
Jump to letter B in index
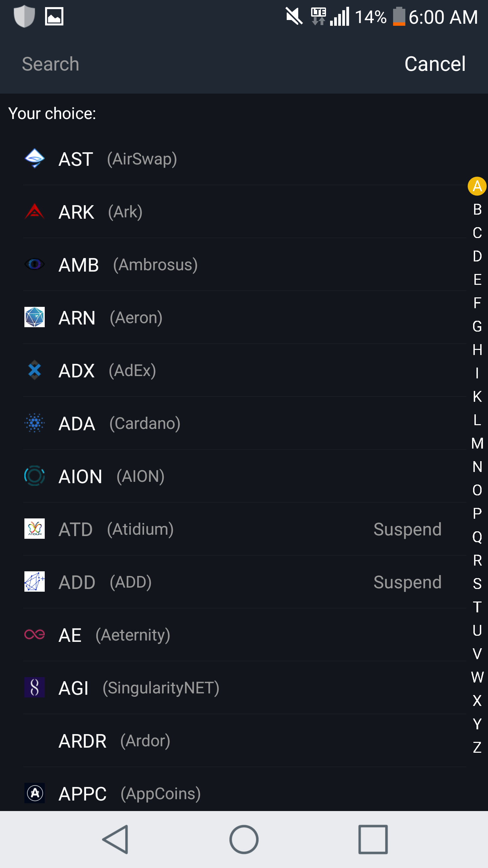click(x=477, y=210)
